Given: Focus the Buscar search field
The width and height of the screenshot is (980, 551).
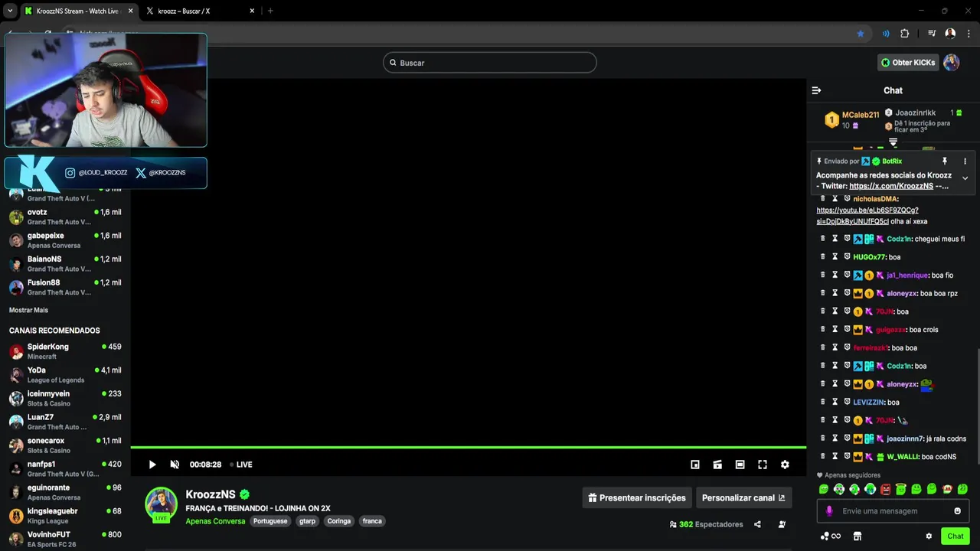Looking at the screenshot, I should [490, 63].
